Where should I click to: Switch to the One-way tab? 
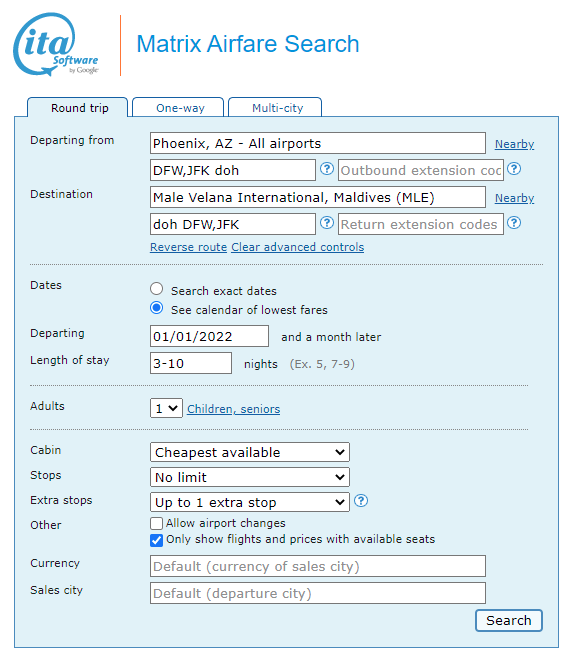click(178, 108)
